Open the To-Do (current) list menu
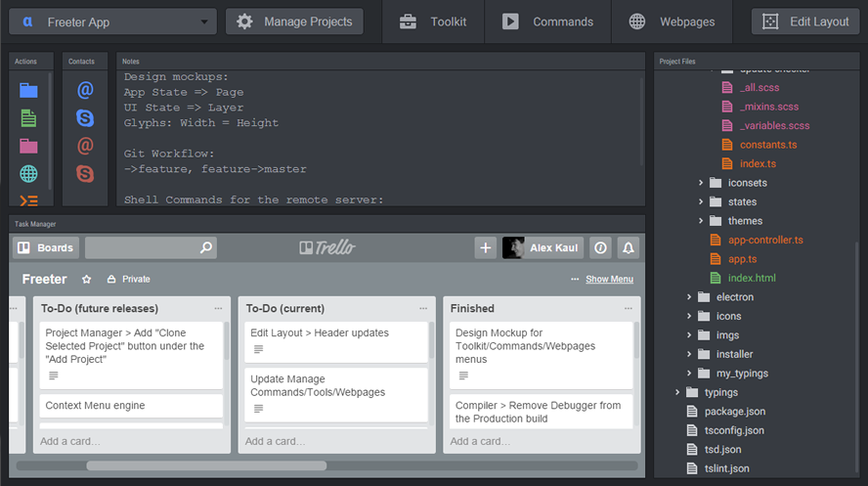The image size is (868, 486). (x=423, y=308)
